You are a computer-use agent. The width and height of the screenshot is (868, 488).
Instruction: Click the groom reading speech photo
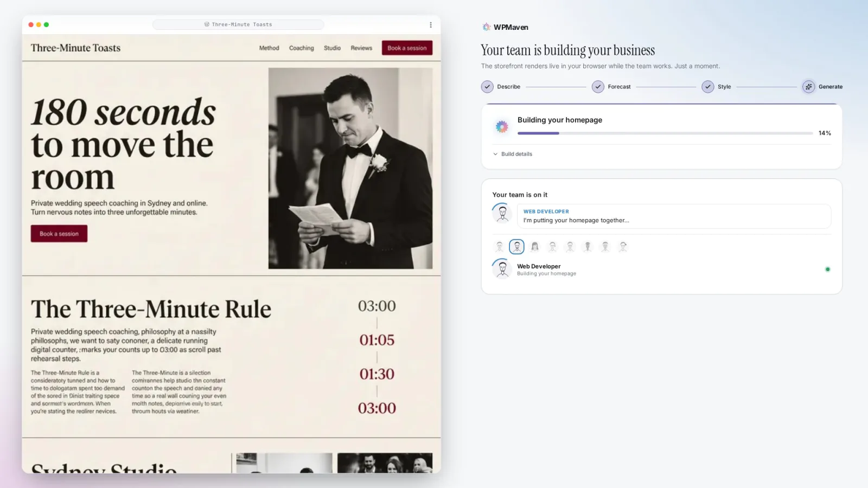pyautogui.click(x=350, y=168)
